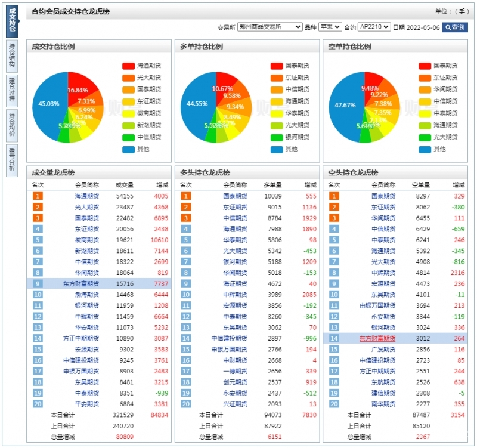Open 兴证期货 link in 多头持仓龙虎榜

point(236,404)
